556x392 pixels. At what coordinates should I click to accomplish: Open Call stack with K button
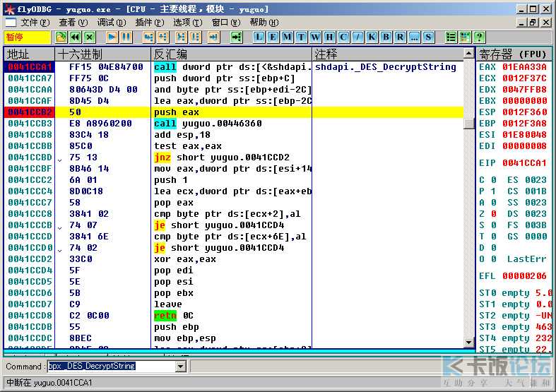pos(372,37)
